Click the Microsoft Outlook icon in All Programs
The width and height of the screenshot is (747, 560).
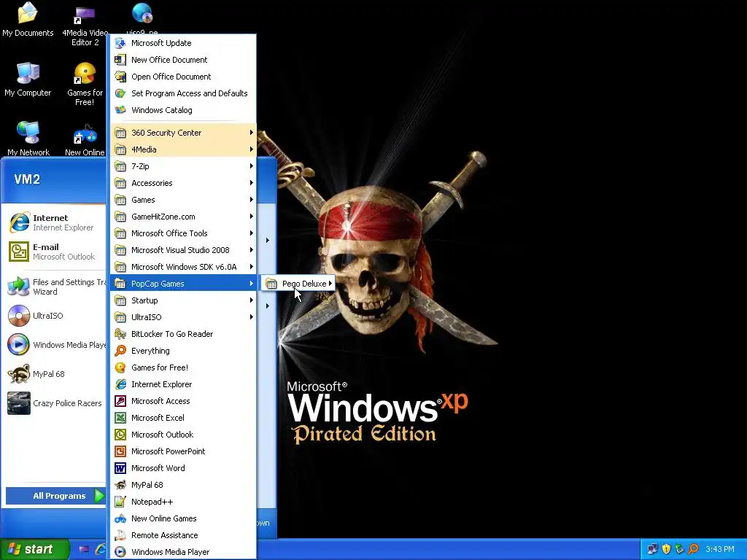[x=120, y=435]
